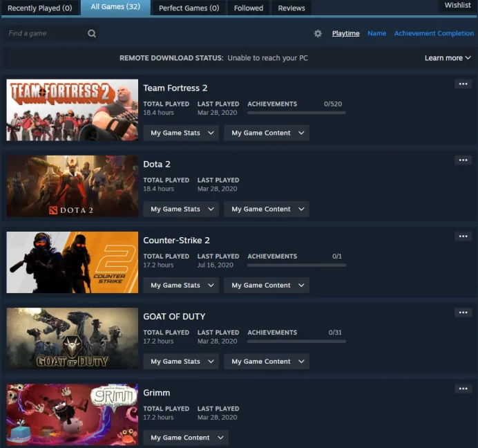Open the three-dot menu for GOAT OF DUTY
The image size is (478, 448).
463,312
